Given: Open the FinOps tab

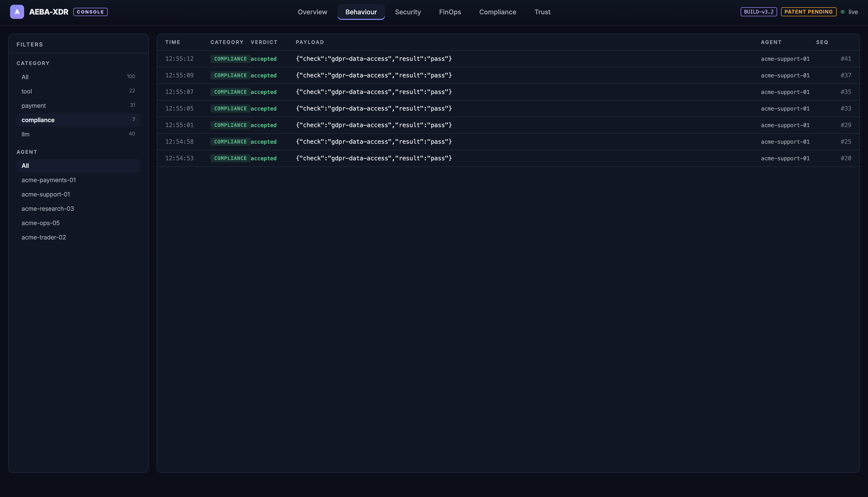Looking at the screenshot, I should coord(450,12).
